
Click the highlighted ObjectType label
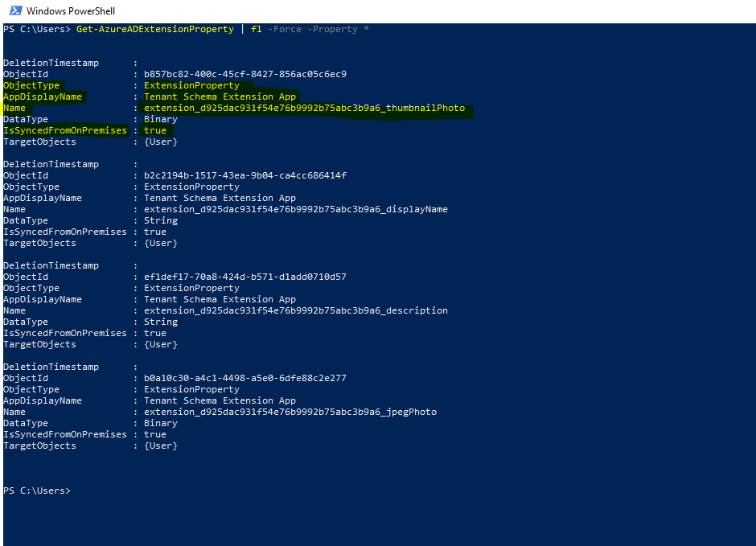[x=31, y=85]
